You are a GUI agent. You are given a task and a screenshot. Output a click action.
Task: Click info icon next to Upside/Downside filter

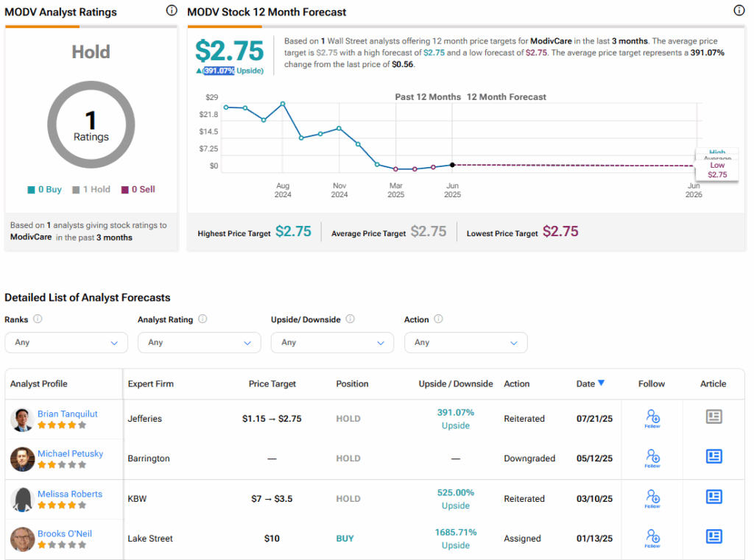[350, 319]
